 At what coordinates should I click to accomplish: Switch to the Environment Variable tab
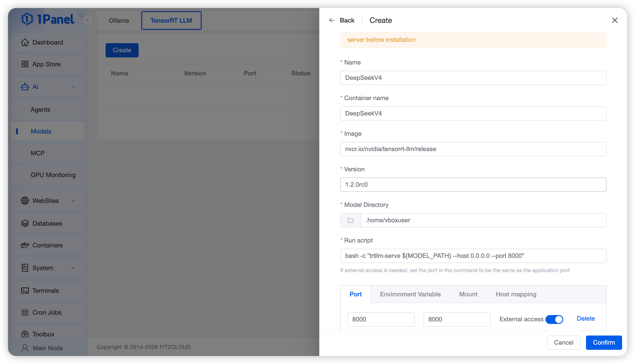coord(410,294)
